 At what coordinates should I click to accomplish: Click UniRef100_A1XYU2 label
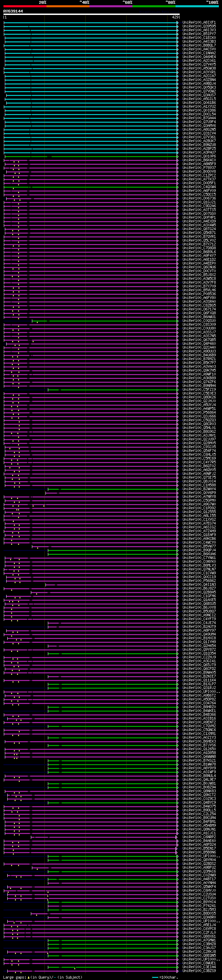pyautogui.click(x=199, y=106)
